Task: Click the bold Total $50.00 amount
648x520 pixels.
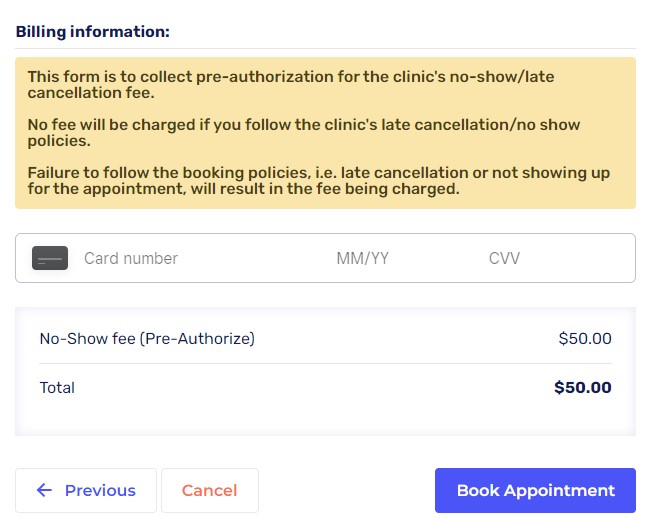Action: pos(583,388)
